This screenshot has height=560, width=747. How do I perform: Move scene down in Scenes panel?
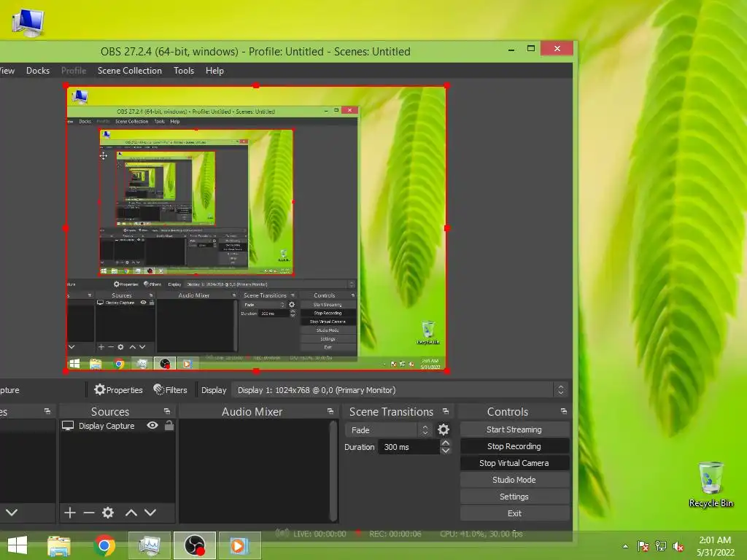[12, 513]
